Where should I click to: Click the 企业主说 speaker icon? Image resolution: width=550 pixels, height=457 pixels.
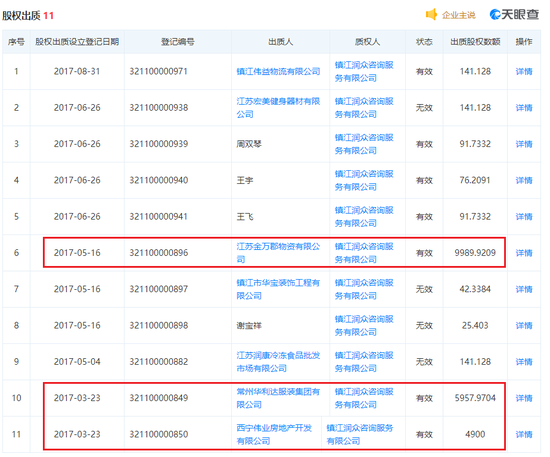tap(431, 14)
